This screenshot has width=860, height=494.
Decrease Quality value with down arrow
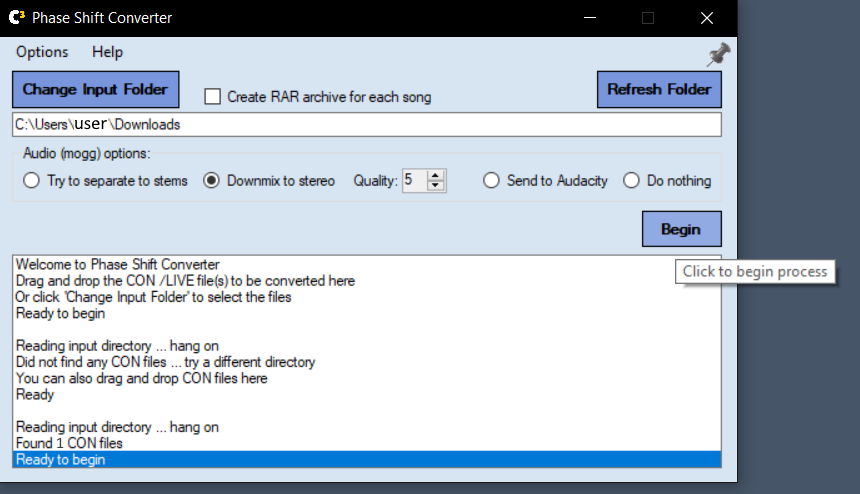click(x=435, y=185)
